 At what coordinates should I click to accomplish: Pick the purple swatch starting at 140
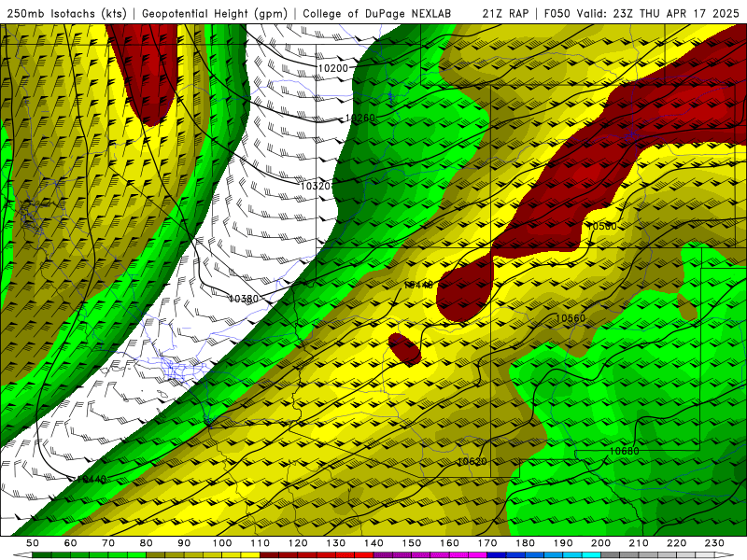383,555
